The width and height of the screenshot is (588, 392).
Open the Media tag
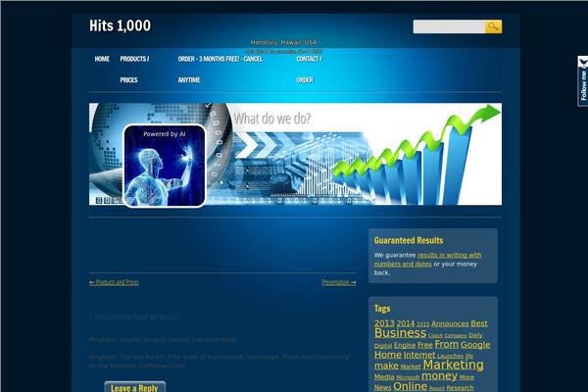(384, 377)
